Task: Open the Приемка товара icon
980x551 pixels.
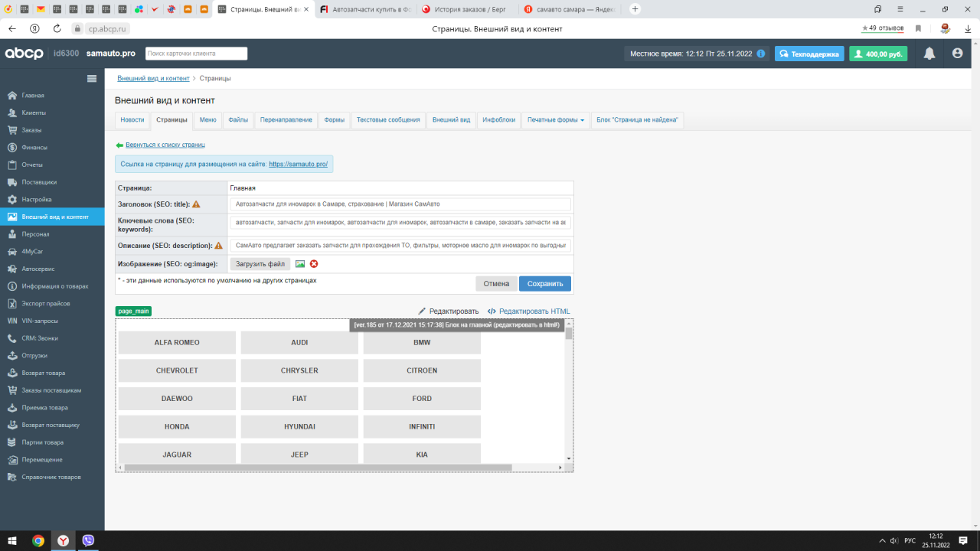Action: [11, 407]
